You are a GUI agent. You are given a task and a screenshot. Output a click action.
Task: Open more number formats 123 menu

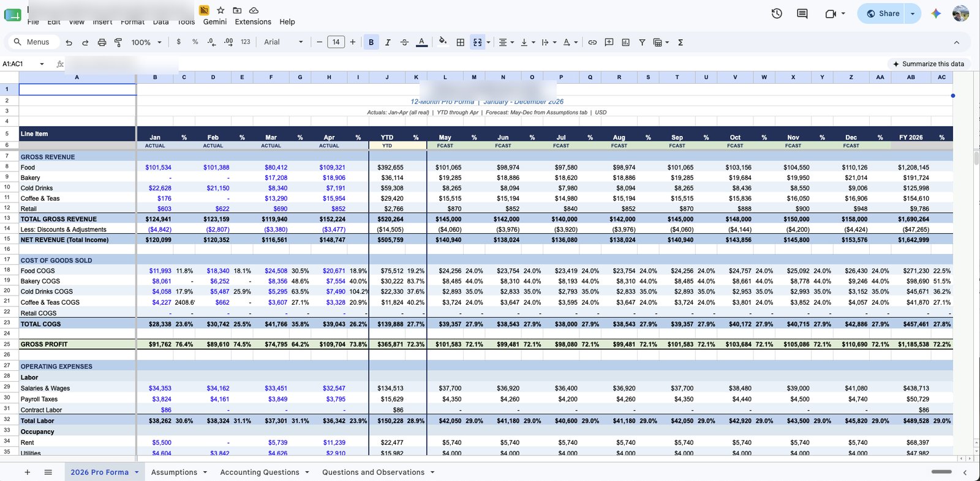246,42
